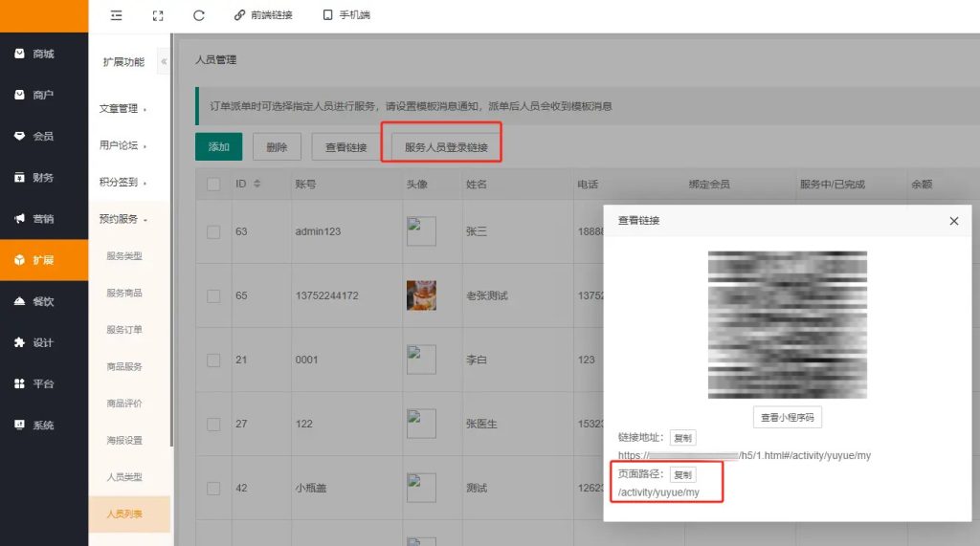Expand 积分签到 submenu
The image size is (980, 546).
point(122,183)
